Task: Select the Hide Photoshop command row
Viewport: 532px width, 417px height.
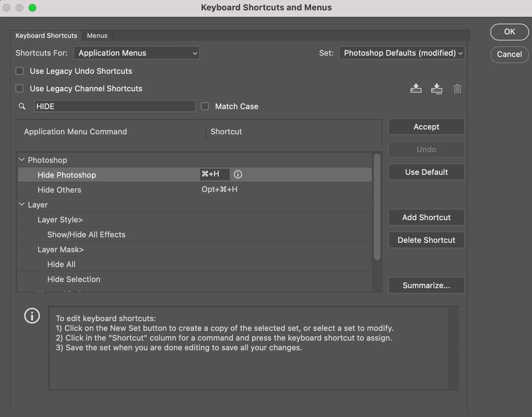Action: [194, 175]
